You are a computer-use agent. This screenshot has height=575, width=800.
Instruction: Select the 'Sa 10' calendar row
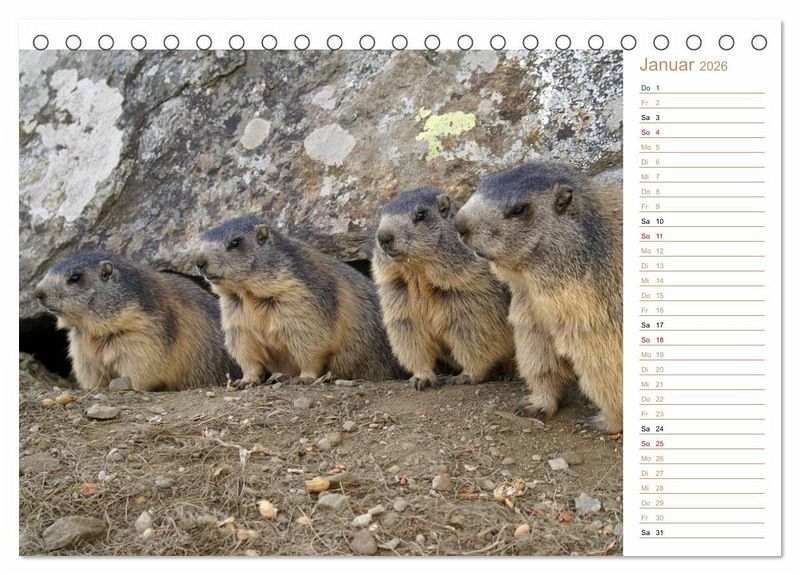(x=702, y=221)
